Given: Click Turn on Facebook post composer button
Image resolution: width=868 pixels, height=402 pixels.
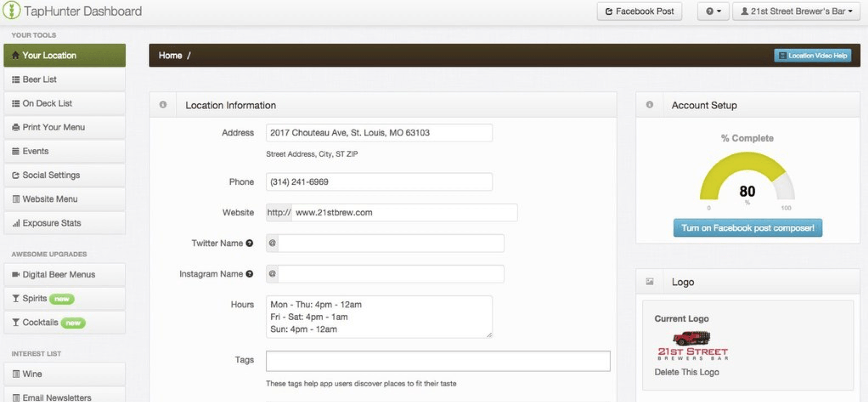Looking at the screenshot, I should [x=748, y=228].
